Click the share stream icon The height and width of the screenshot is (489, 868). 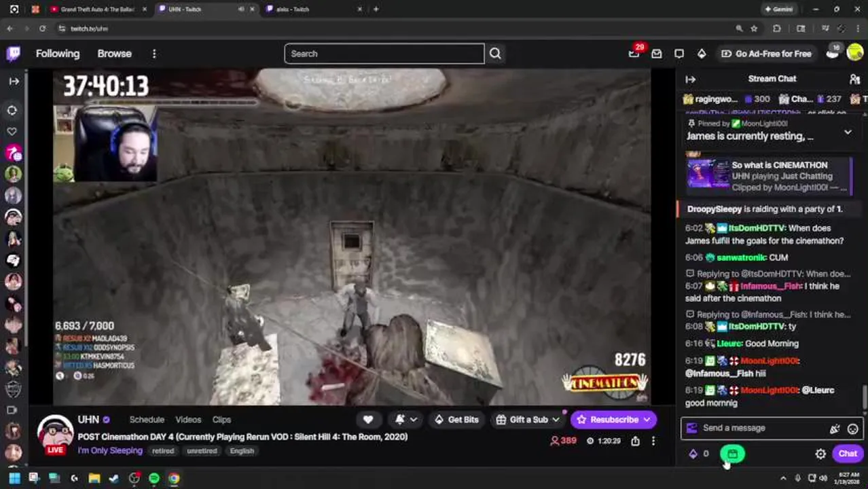tap(635, 441)
